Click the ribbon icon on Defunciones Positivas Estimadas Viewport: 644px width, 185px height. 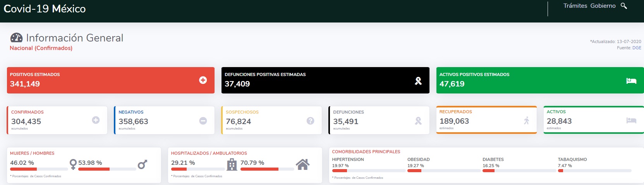pos(418,81)
